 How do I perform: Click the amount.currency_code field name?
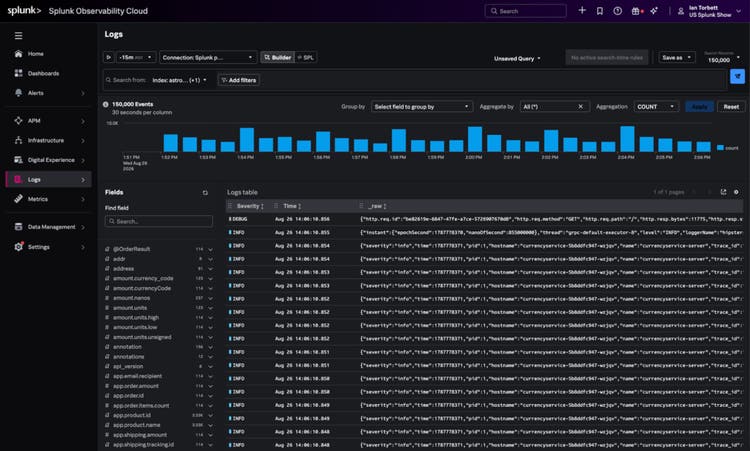click(143, 278)
